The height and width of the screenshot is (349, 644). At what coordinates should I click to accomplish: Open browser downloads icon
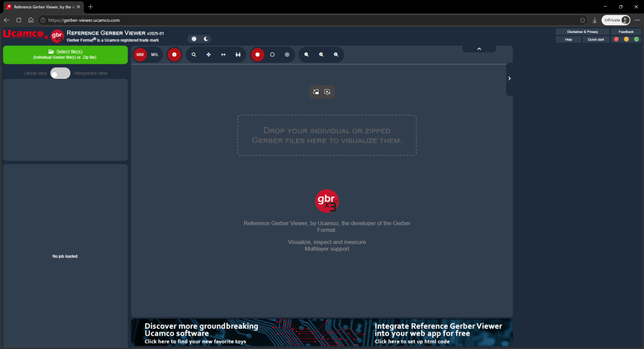coord(594,20)
